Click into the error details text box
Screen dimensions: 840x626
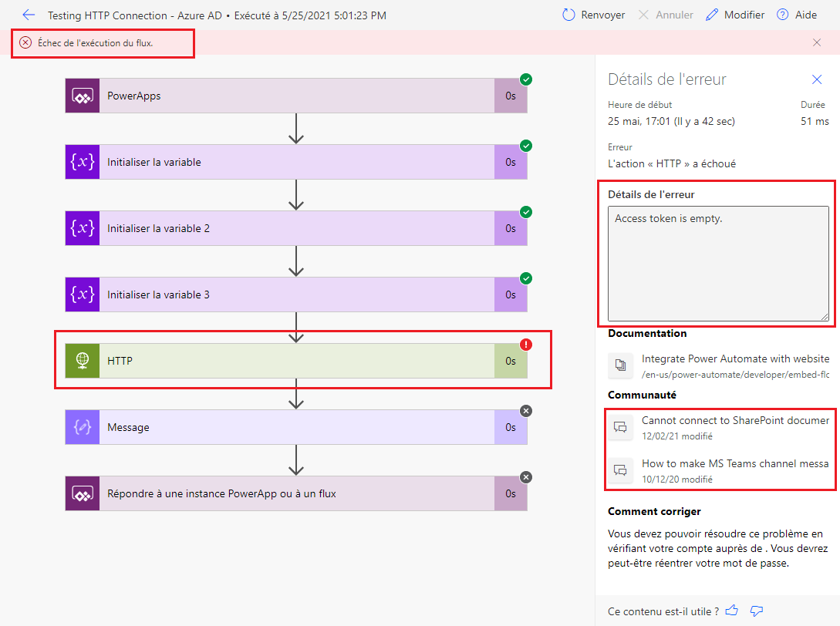point(718,264)
